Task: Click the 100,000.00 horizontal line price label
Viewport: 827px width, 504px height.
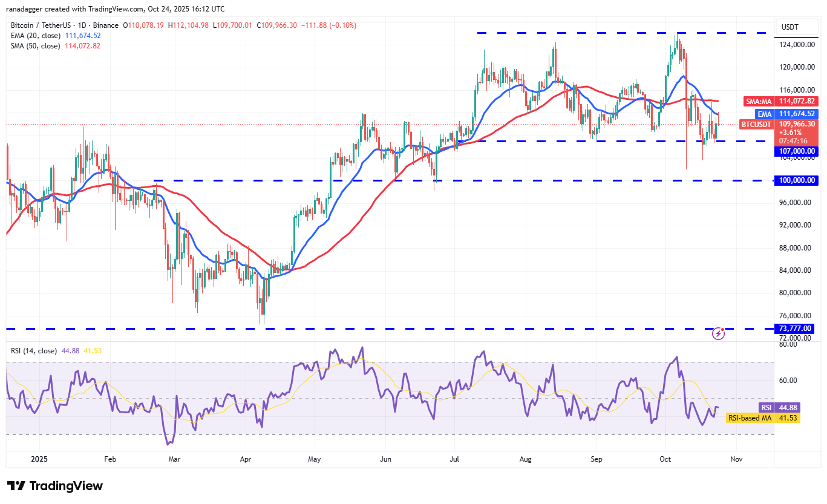Action: click(x=796, y=180)
